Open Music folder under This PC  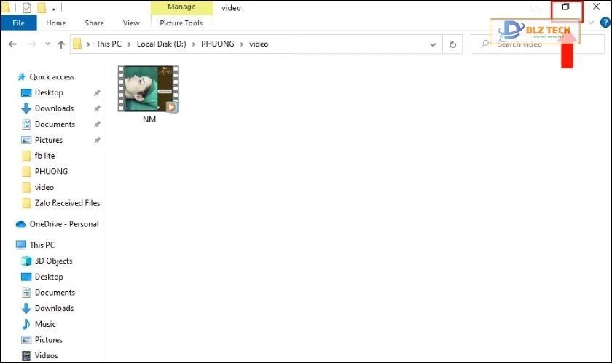pos(45,324)
